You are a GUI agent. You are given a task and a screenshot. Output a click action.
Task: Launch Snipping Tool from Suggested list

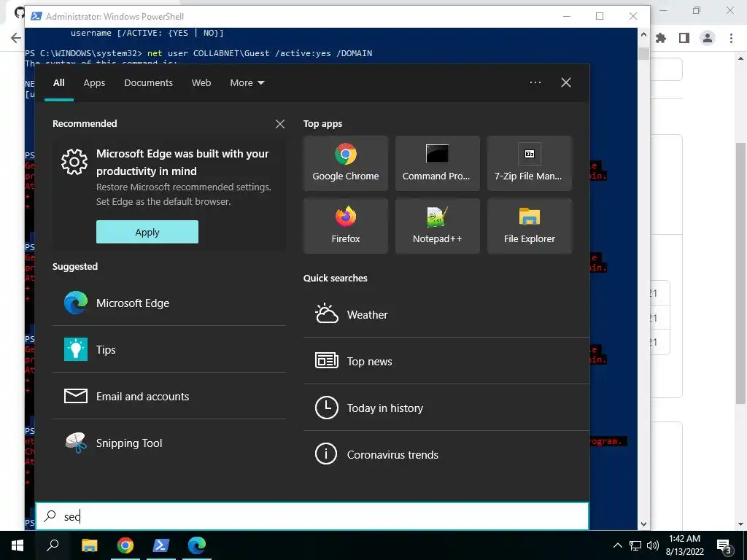[x=169, y=443]
